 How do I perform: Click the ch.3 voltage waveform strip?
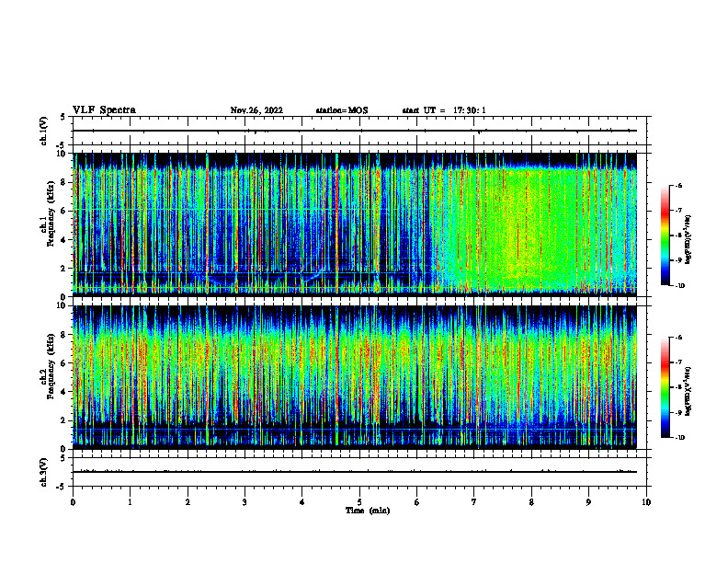click(x=359, y=472)
